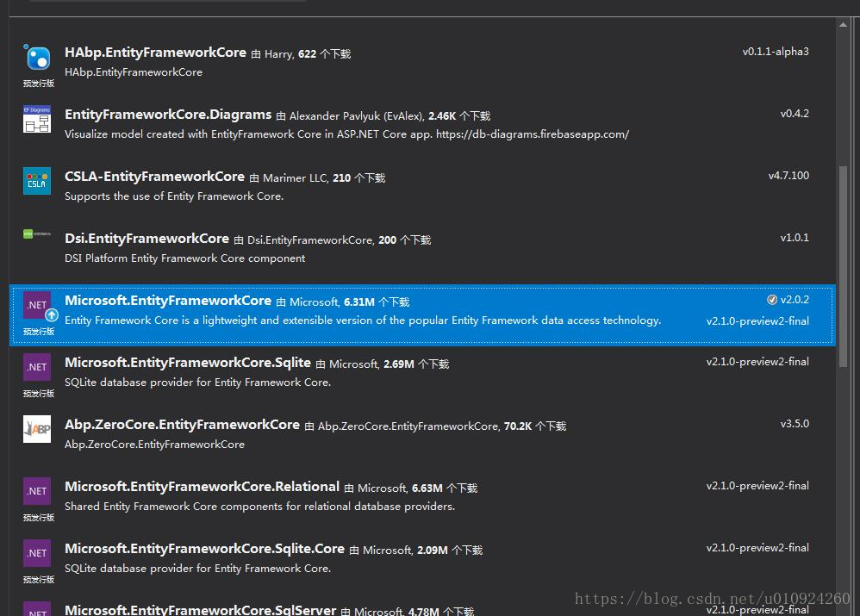Click the CSLA package icon
Viewport: 860px width, 616px height.
pos(37,181)
